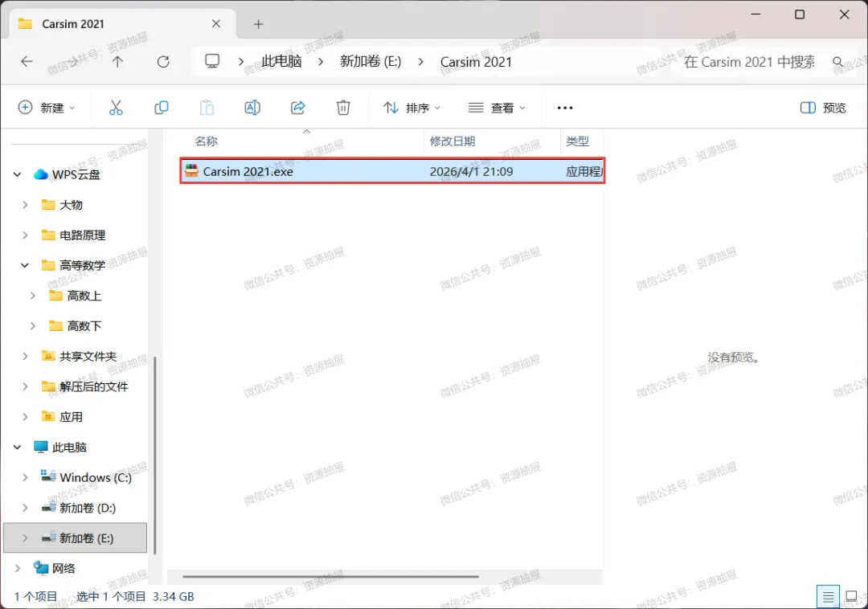Open the 排序 sort dropdown
The image size is (868, 609).
411,108
